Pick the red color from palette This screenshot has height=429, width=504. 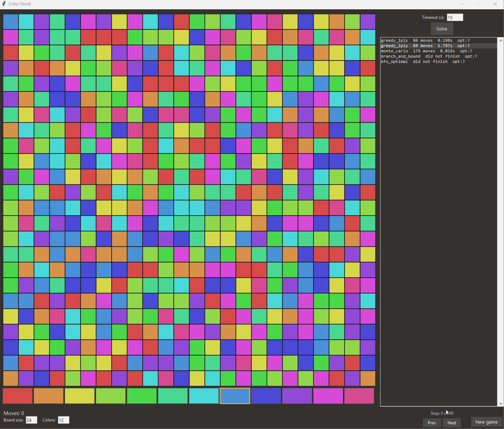(x=18, y=396)
